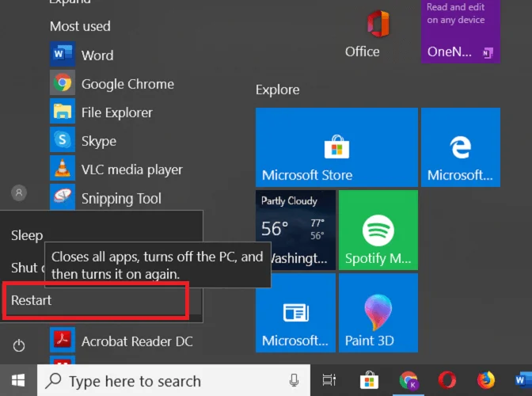This screenshot has height=396, width=532.
Task: Open VLC media player from list
Action: click(x=116, y=169)
